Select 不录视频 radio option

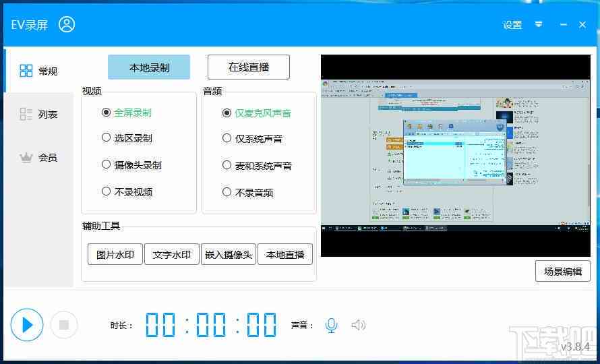click(127, 191)
